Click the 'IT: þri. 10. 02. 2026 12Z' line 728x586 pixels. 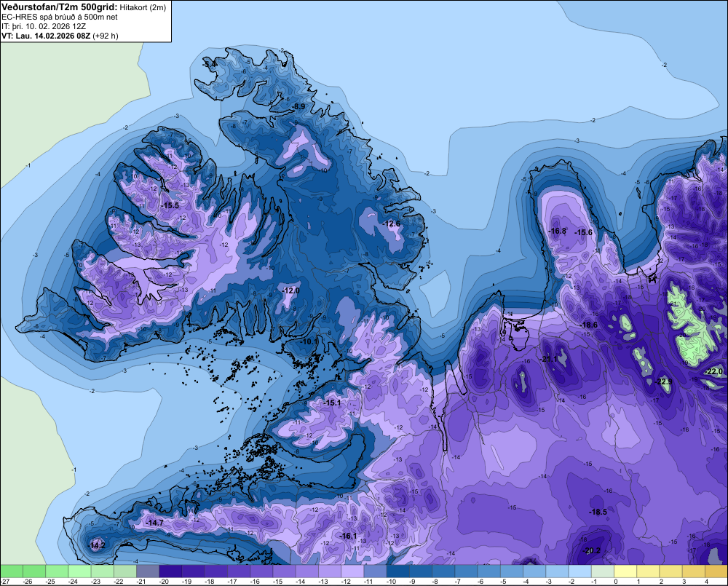44,26
